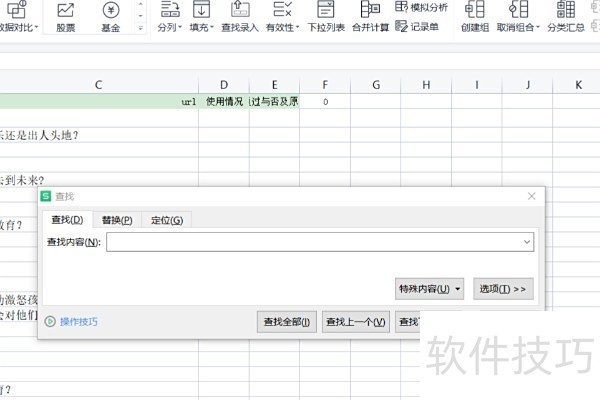Switch to the 替换(P) tab

(117, 220)
